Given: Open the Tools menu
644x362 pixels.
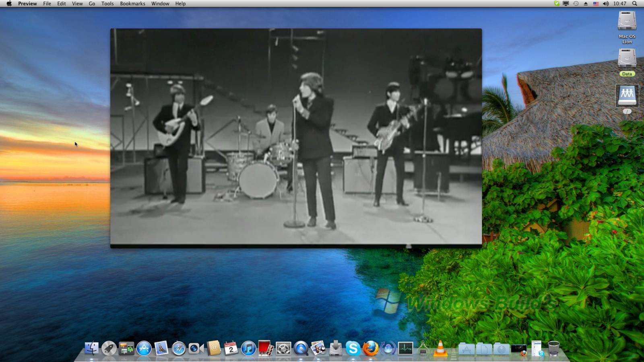Looking at the screenshot, I should (107, 4).
